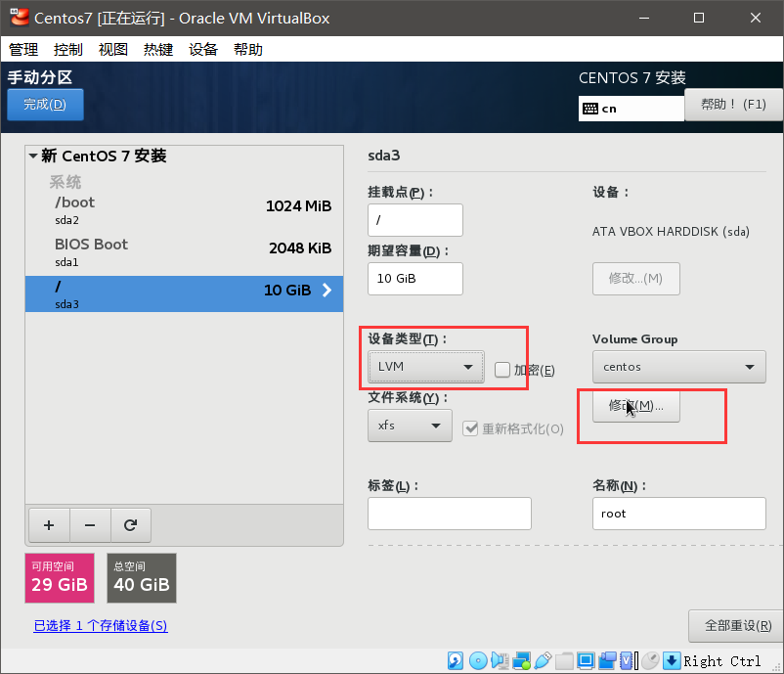The image size is (784, 674).
Task: Click the display status icon
Action: point(586,660)
